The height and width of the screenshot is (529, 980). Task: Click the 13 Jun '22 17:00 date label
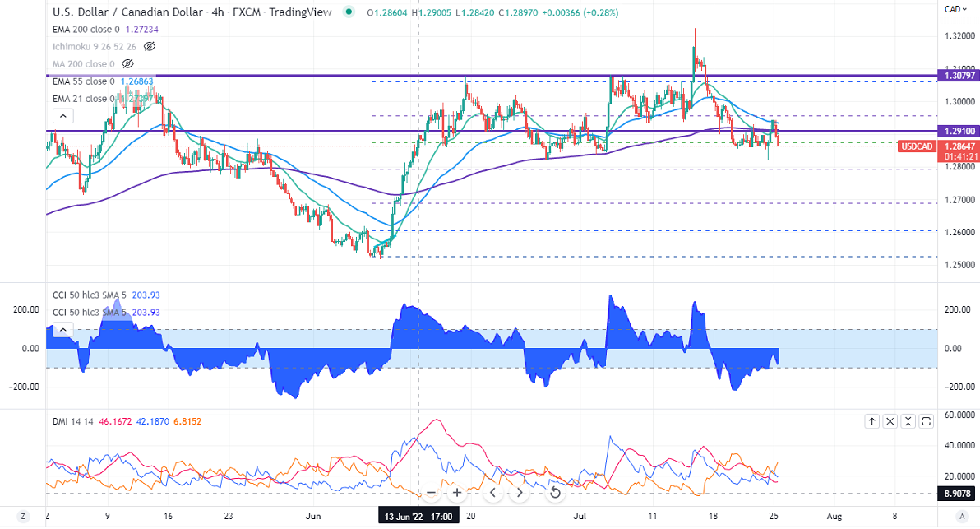coord(418,517)
